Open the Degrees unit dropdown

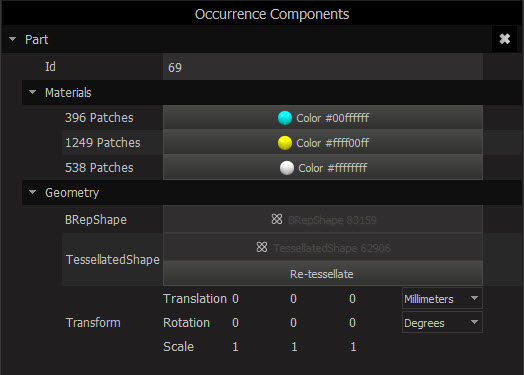[442, 322]
